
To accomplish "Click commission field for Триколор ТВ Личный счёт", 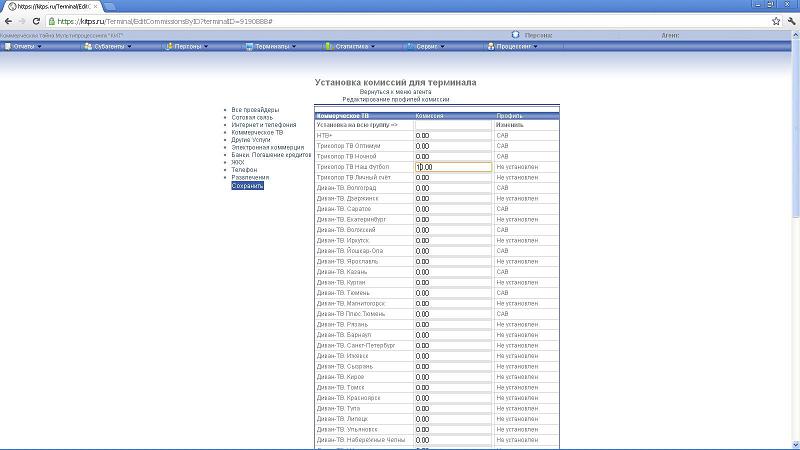I will pyautogui.click(x=453, y=178).
